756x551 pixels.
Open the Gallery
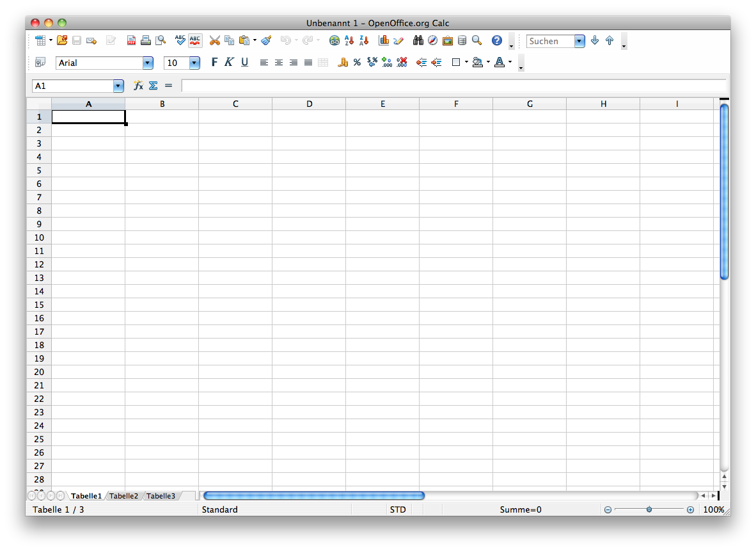pyautogui.click(x=446, y=40)
